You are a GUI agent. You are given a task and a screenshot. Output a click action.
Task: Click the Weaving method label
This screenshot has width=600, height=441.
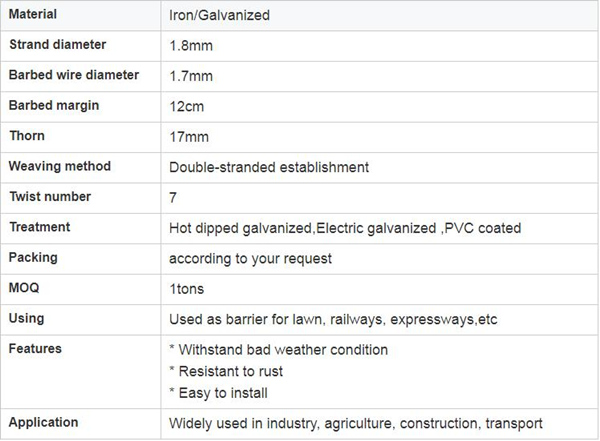pos(60,166)
